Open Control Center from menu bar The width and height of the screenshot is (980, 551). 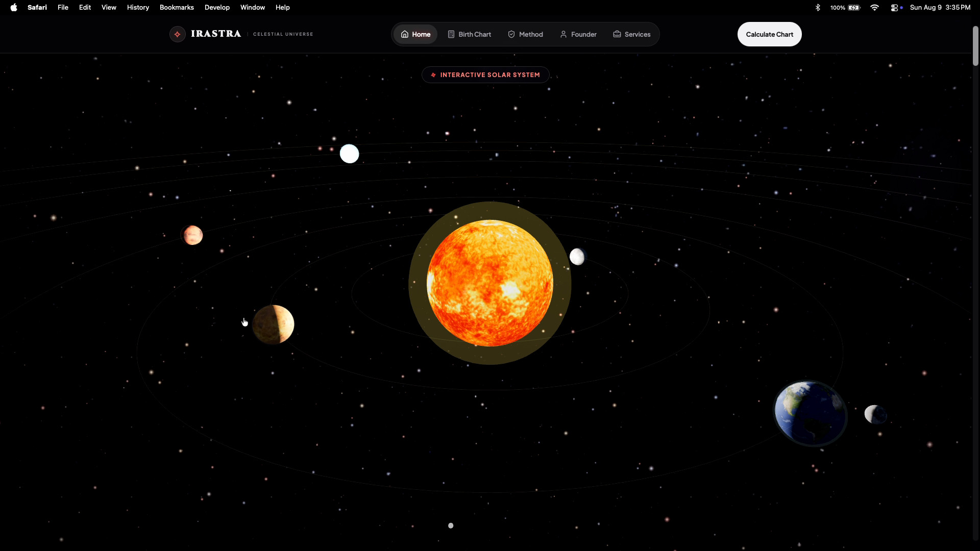coord(894,7)
